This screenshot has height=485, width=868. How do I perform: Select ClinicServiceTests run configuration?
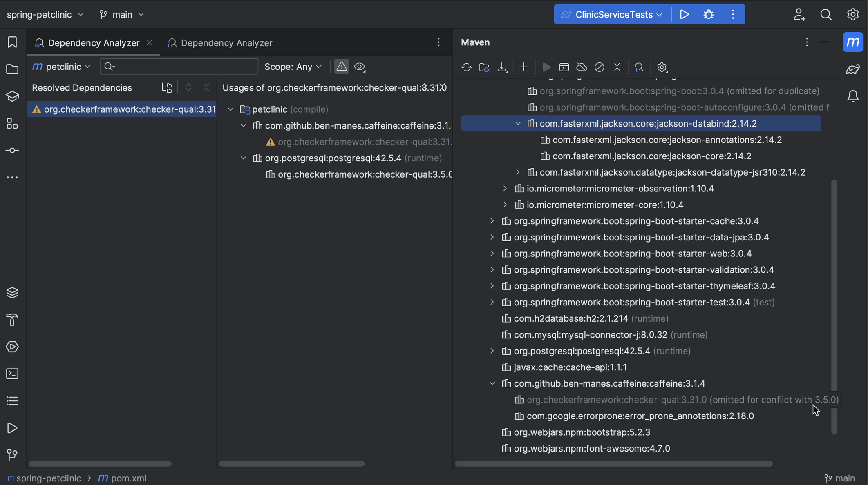(x=611, y=14)
